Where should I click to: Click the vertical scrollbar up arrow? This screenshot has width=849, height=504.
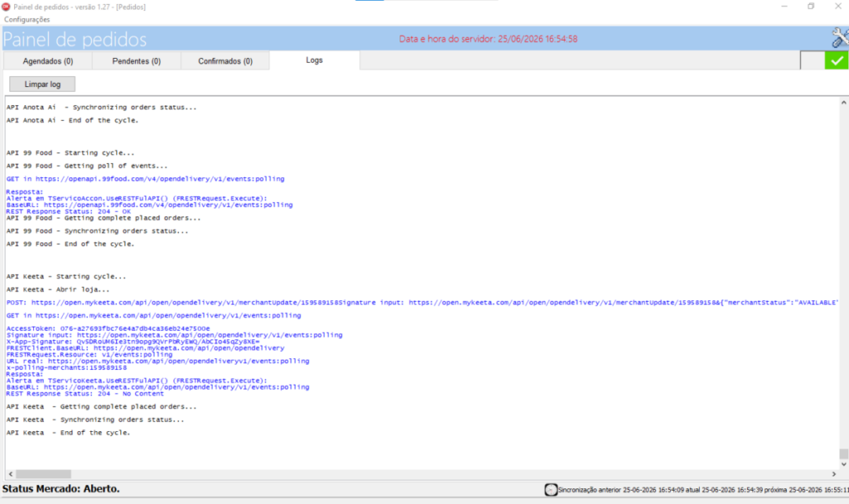click(843, 102)
